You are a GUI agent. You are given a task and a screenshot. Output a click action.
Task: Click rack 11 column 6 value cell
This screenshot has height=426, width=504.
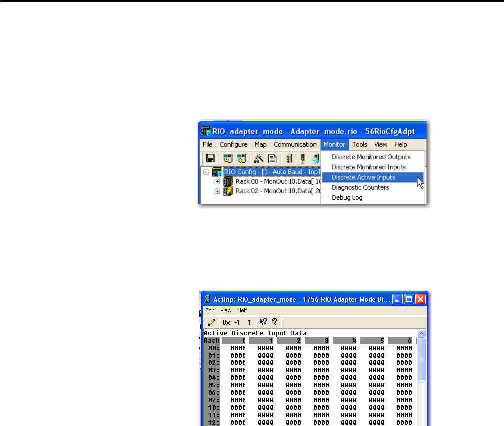point(404,415)
